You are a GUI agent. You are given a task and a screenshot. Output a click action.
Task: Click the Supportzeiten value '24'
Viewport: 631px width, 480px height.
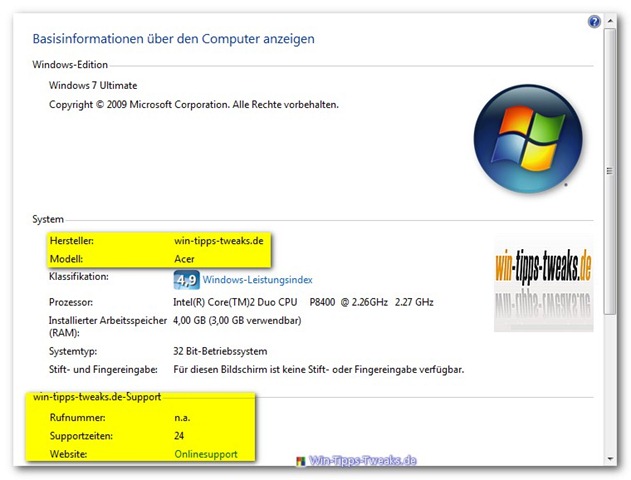(x=179, y=436)
